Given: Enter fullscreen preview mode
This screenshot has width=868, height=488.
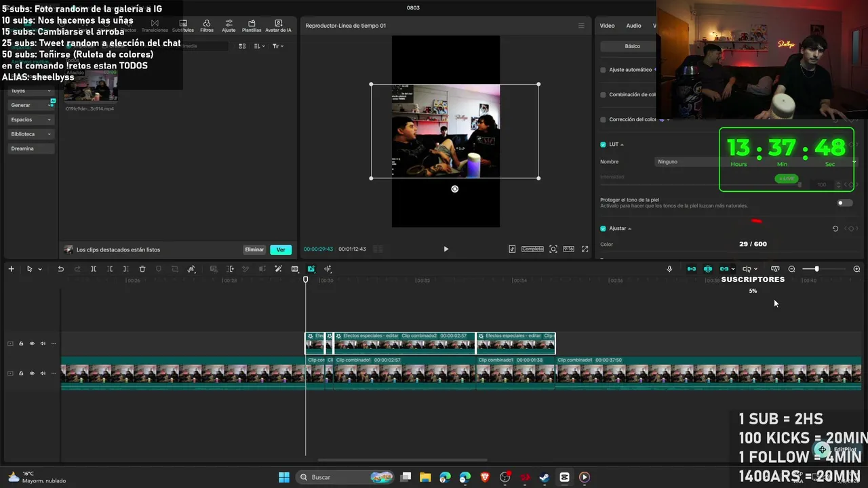Looking at the screenshot, I should click(585, 249).
